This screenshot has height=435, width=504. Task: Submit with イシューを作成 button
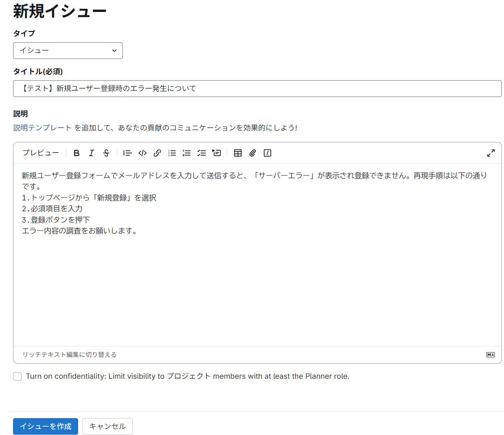pyautogui.click(x=46, y=427)
